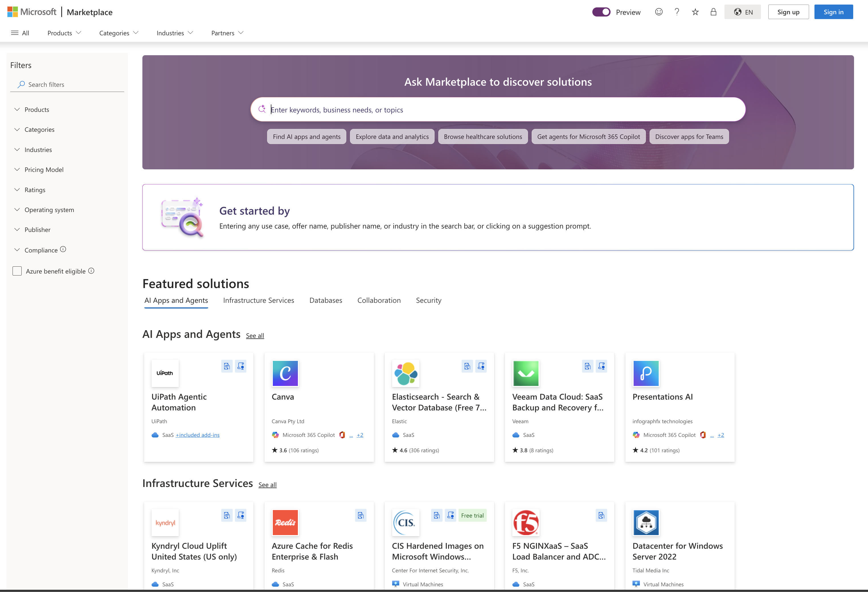Click the Redis logo icon
Image resolution: width=868 pixels, height=592 pixels.
point(285,522)
